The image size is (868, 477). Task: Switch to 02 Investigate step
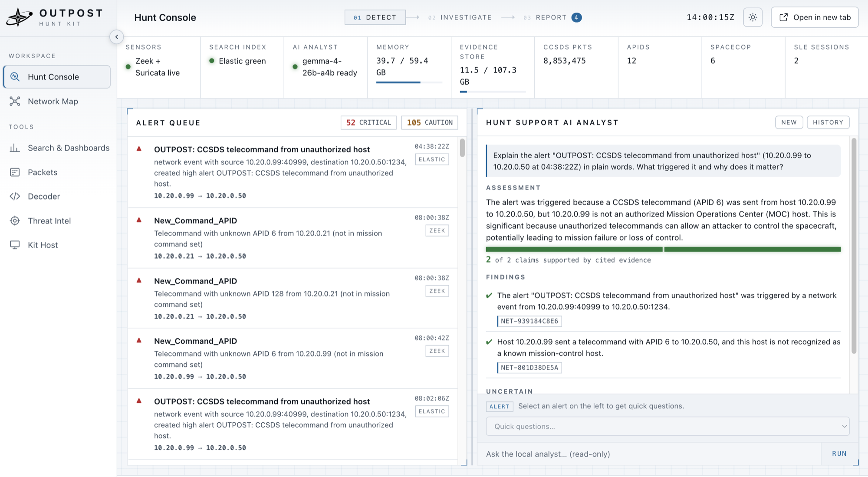pyautogui.click(x=460, y=17)
